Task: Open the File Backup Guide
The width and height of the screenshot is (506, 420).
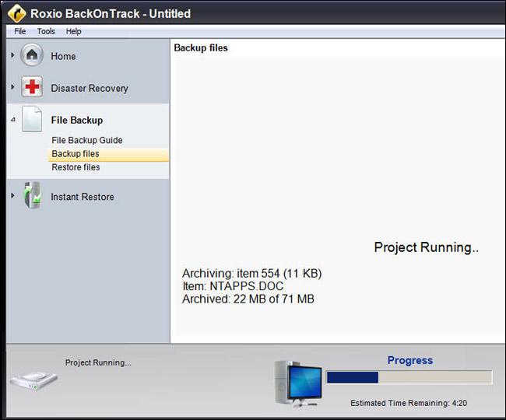Action: coord(87,140)
